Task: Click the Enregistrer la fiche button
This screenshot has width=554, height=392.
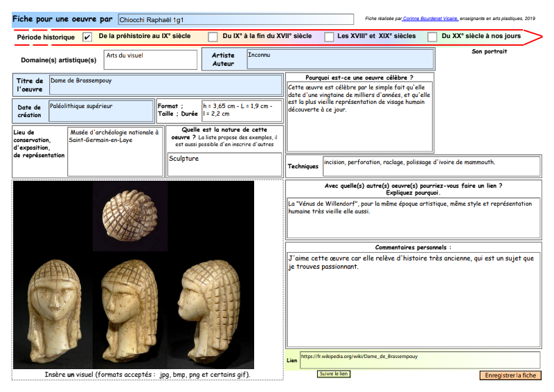Action: (x=510, y=375)
